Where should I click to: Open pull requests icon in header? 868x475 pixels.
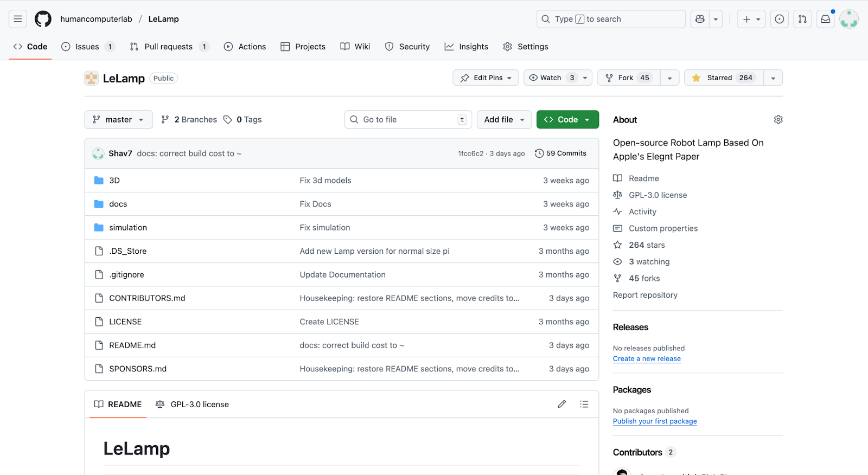tap(802, 19)
